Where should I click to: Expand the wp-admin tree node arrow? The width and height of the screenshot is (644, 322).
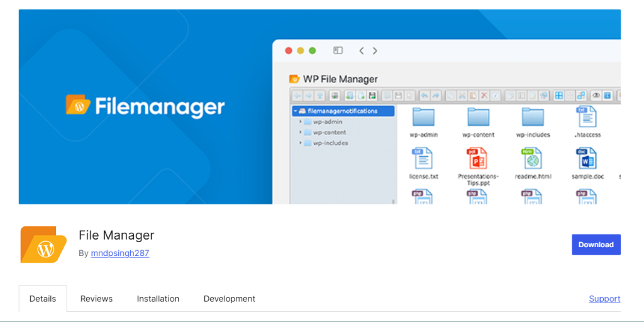[300, 121]
